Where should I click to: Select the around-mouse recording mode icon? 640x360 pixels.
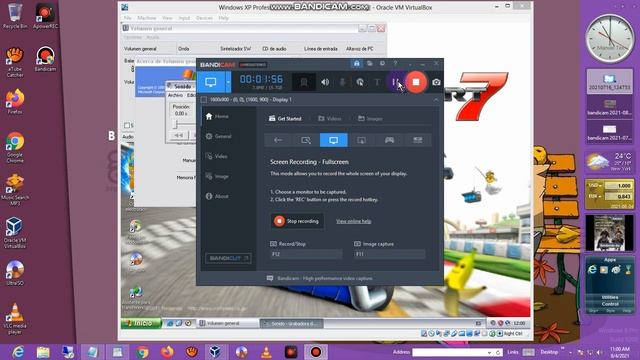(x=361, y=140)
